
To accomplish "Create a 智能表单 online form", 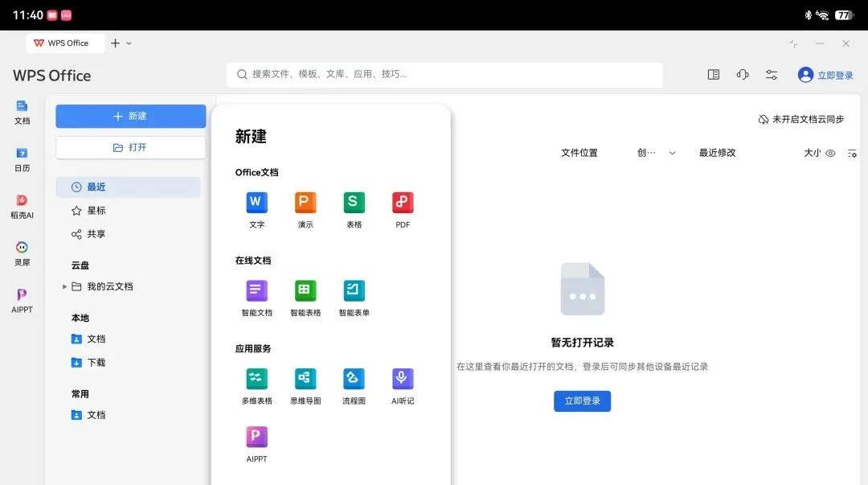I will [x=354, y=298].
